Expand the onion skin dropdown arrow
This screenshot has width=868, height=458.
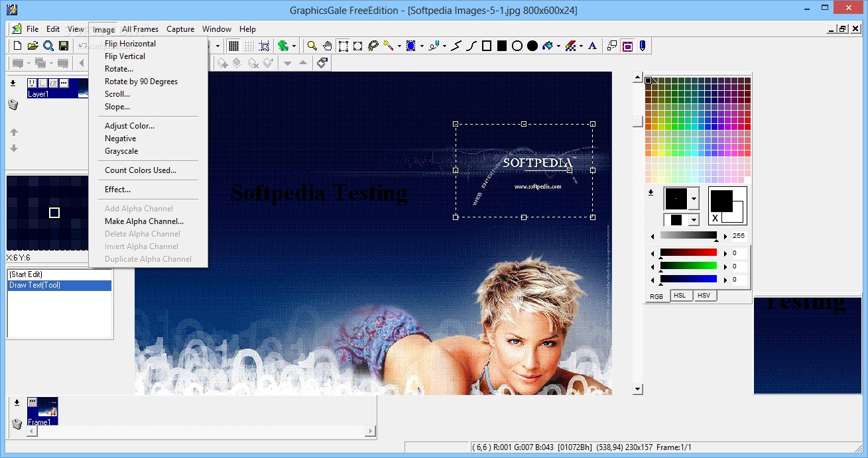(294, 46)
